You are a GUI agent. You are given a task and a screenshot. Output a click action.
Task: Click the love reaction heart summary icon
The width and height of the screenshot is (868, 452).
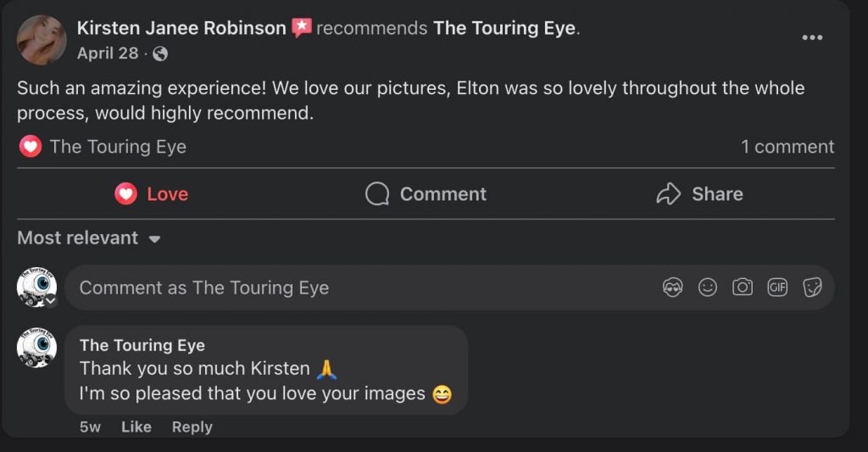click(31, 147)
